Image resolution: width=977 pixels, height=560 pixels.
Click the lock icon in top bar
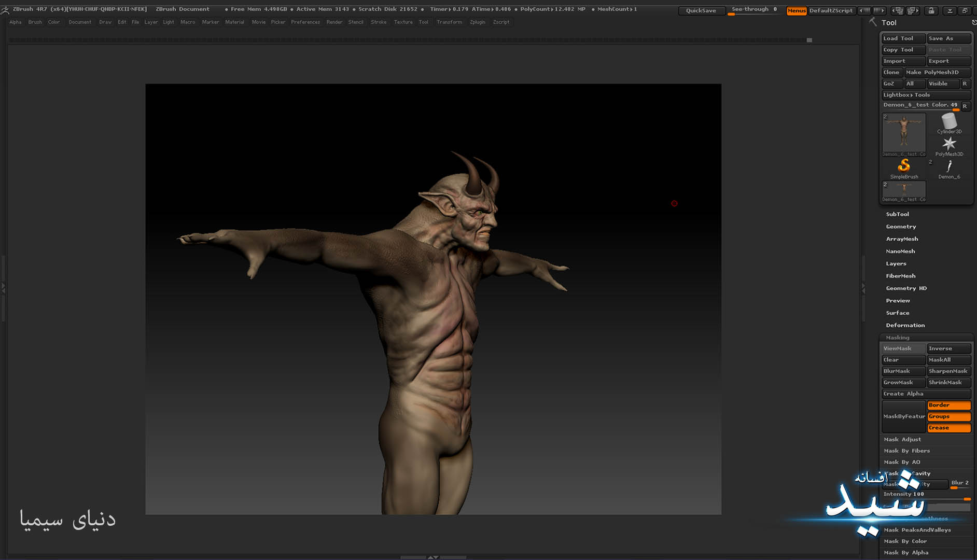tap(931, 10)
